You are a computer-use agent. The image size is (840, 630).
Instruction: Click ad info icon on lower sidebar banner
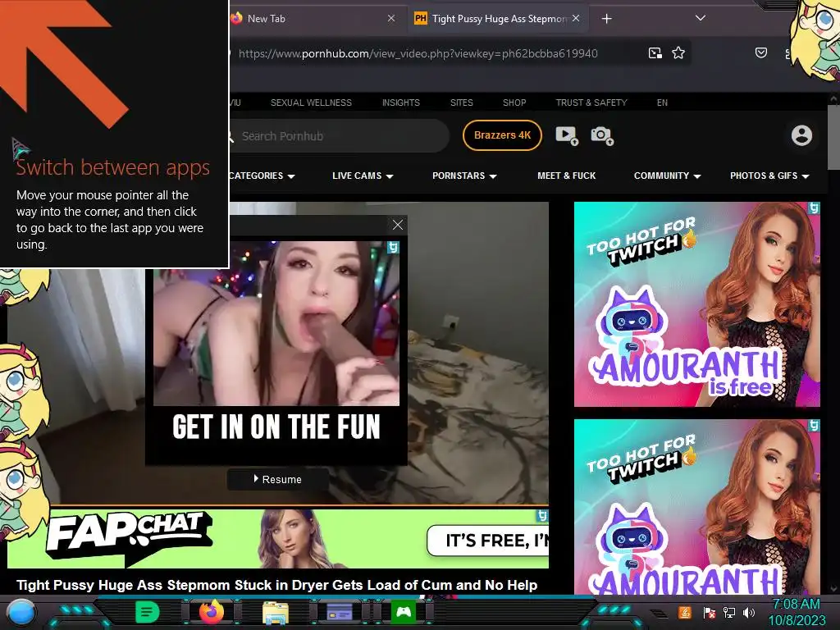[x=814, y=426]
